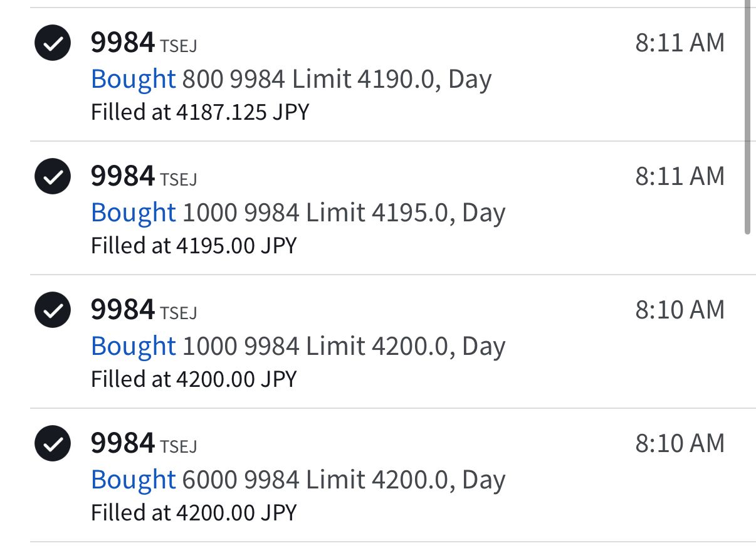This screenshot has width=756, height=548.
Task: Click the blue Bought label of the 800-share order
Action: click(133, 79)
